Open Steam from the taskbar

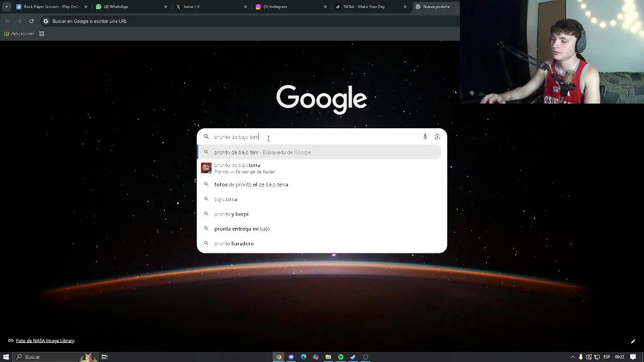tap(353, 357)
